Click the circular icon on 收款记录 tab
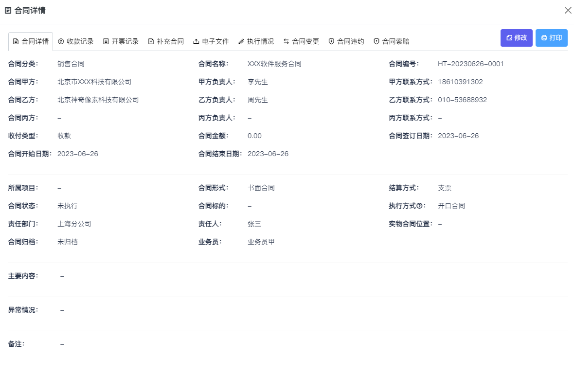The height and width of the screenshot is (392, 574). (x=59, y=41)
